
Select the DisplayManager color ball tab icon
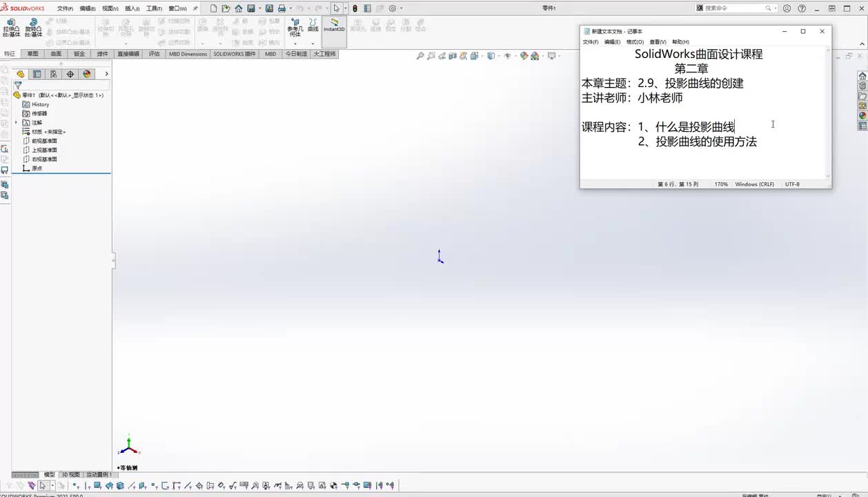(87, 74)
